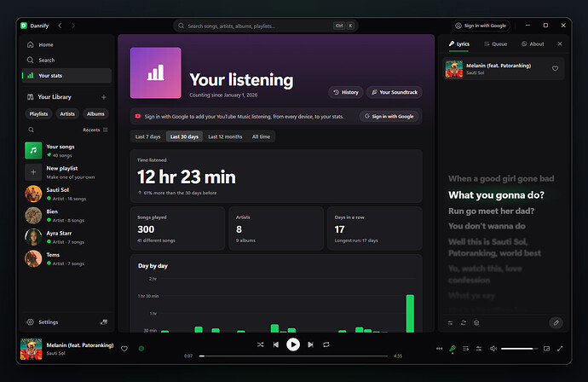Viewport: 588px width, 382px height.
Task: Jump to lyric 'Run go meet her dad?'
Action: 491,211
